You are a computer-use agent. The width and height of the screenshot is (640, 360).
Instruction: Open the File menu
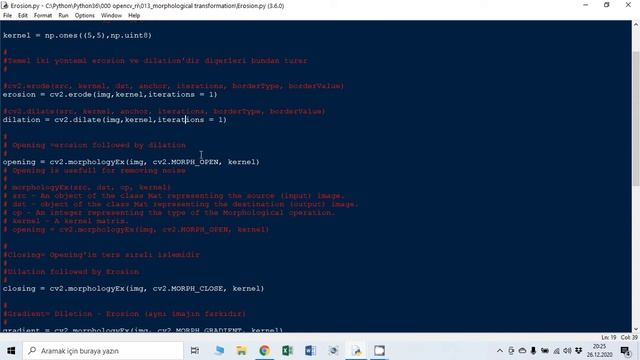(7, 16)
